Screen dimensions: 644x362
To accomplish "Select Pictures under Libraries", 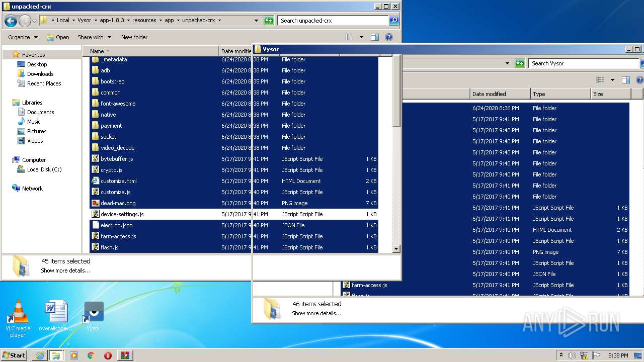I will coord(36,131).
